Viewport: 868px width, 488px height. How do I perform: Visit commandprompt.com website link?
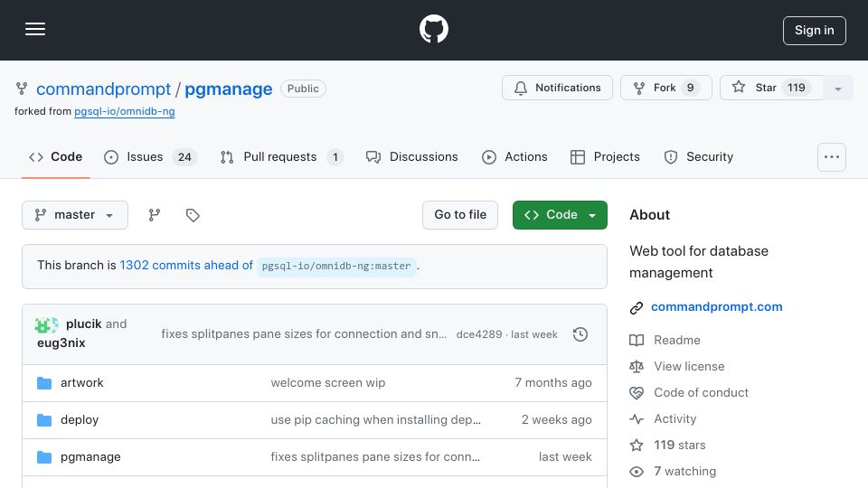tap(716, 307)
